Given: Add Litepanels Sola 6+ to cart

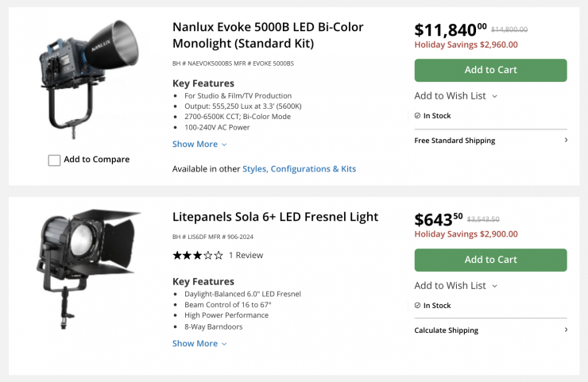Looking at the screenshot, I should coord(490,260).
